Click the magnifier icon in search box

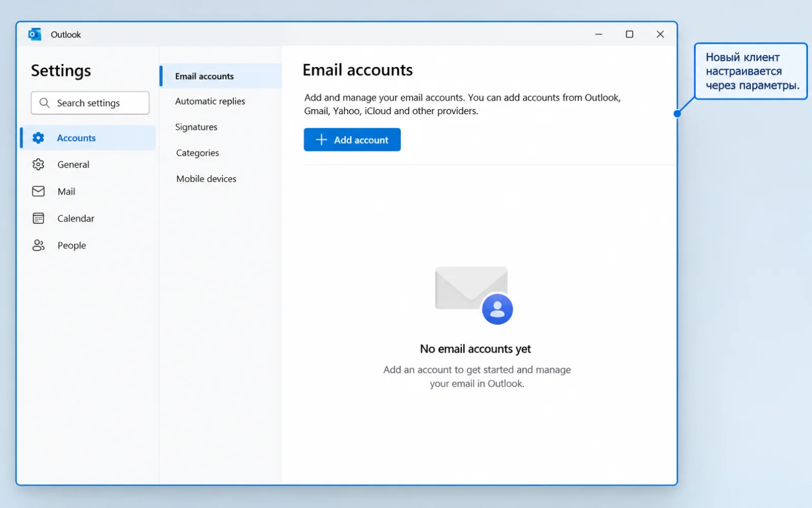pyautogui.click(x=45, y=103)
